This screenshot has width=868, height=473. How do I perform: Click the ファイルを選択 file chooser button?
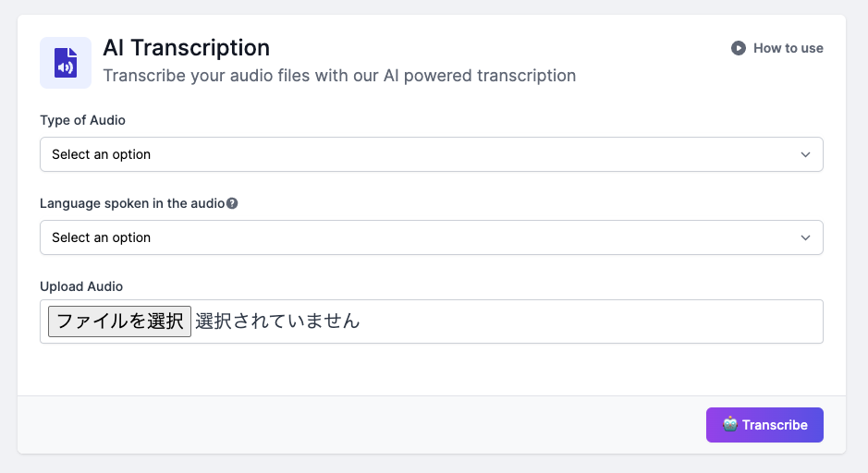pyautogui.click(x=119, y=321)
